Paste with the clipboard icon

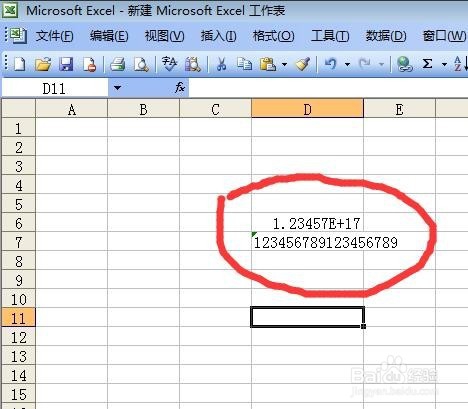(268, 64)
